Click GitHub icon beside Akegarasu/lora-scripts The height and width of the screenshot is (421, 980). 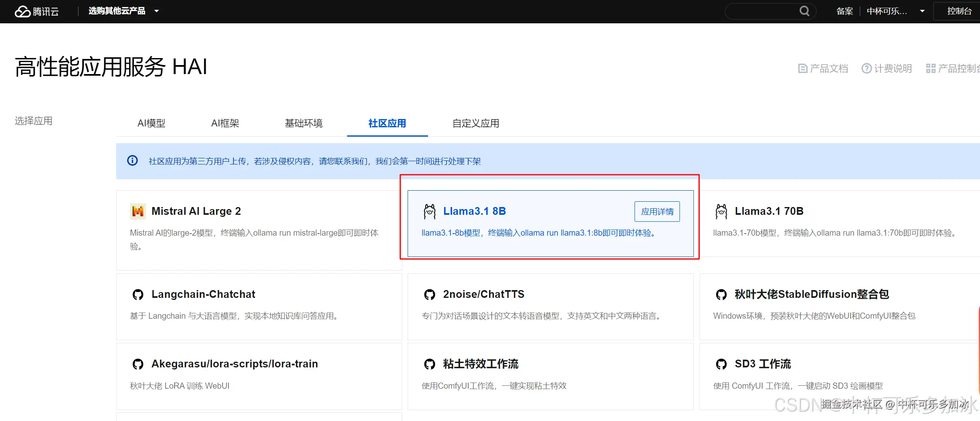click(138, 364)
